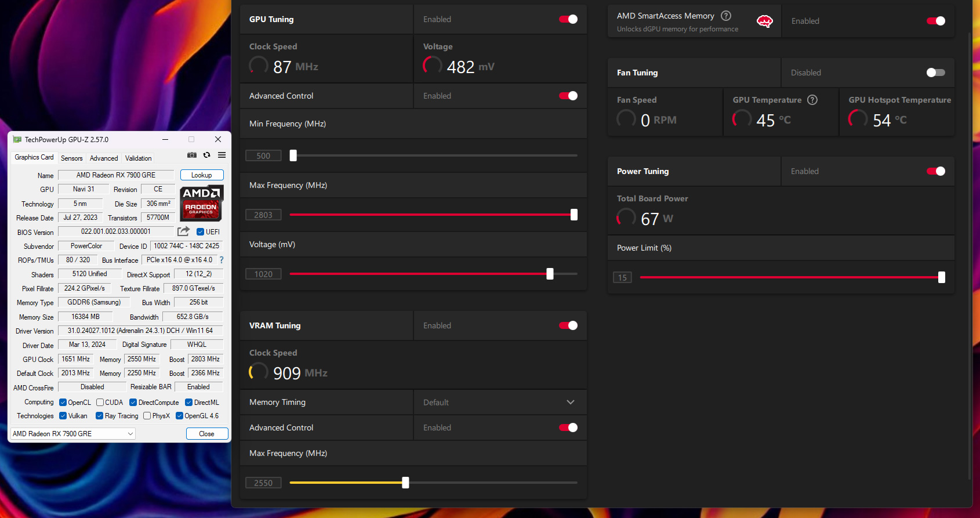Click the VRAM Max Frequency 2550 value box

(263, 483)
